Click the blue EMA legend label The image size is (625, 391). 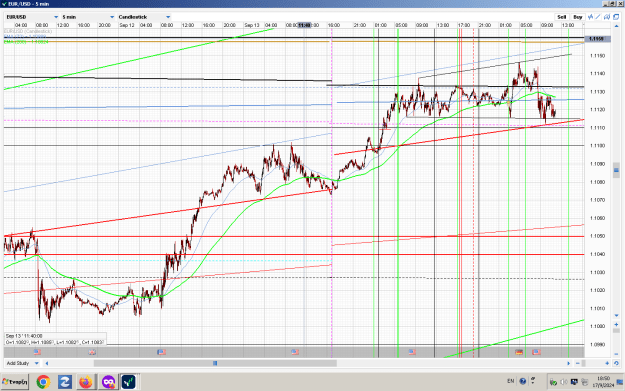click(25, 36)
